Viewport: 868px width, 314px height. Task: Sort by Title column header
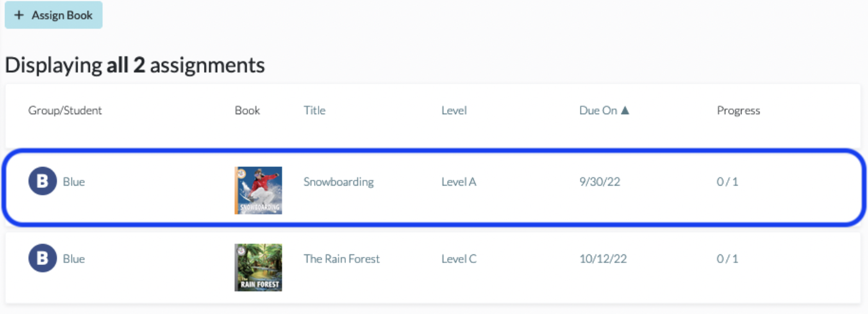pyautogui.click(x=314, y=110)
